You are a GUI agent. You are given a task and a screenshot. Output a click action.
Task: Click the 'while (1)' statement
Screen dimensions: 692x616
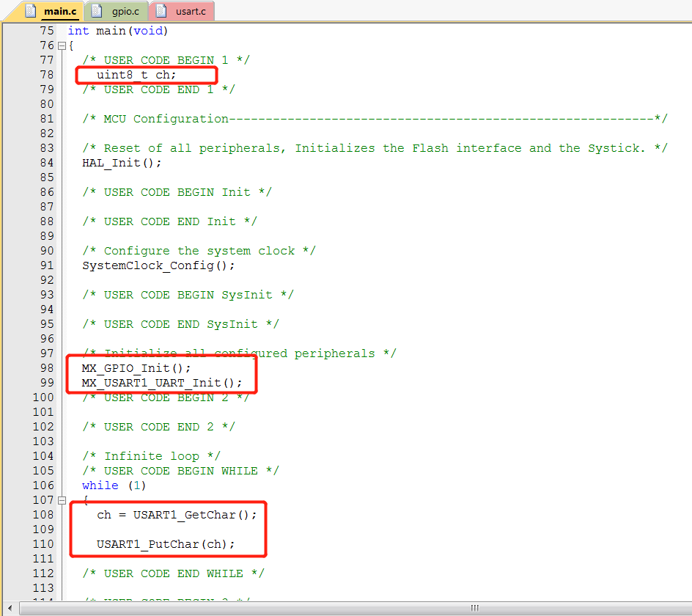tap(114, 485)
